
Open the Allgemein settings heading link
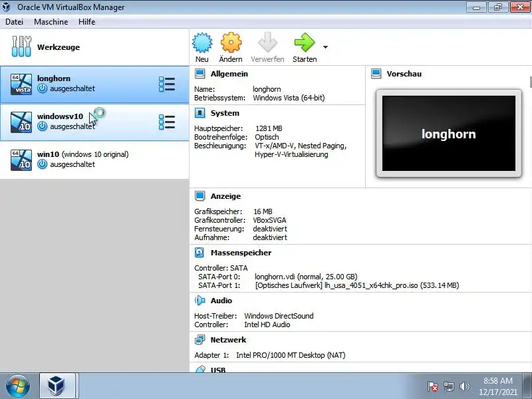point(229,74)
